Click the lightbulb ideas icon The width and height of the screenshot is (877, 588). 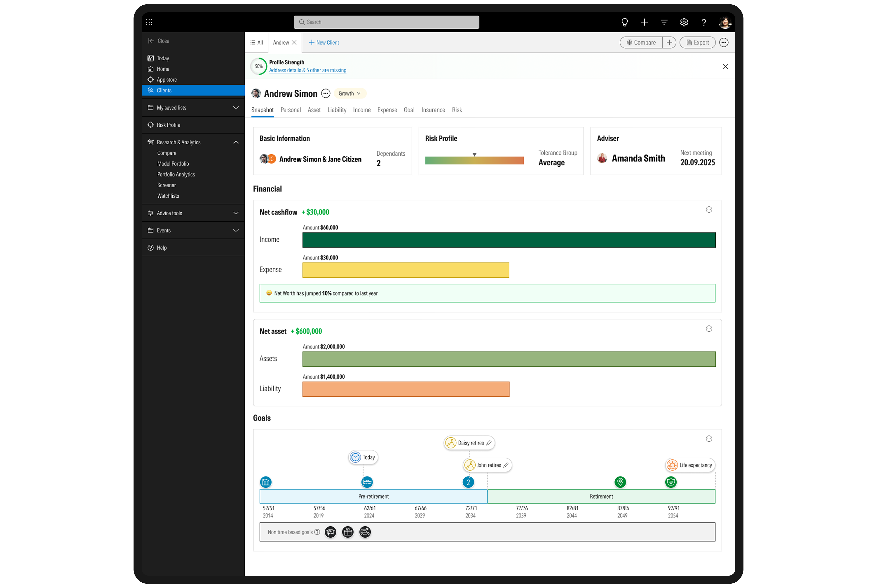(624, 22)
